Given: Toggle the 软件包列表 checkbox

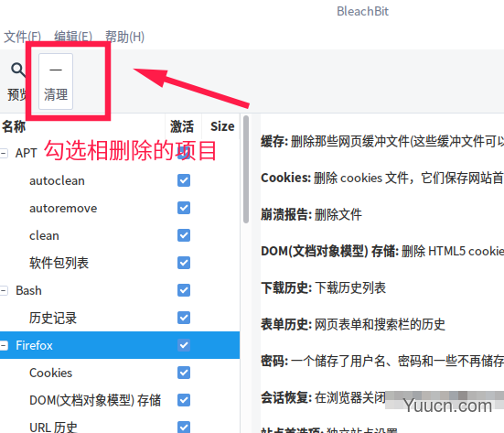Looking at the screenshot, I should 184,263.
